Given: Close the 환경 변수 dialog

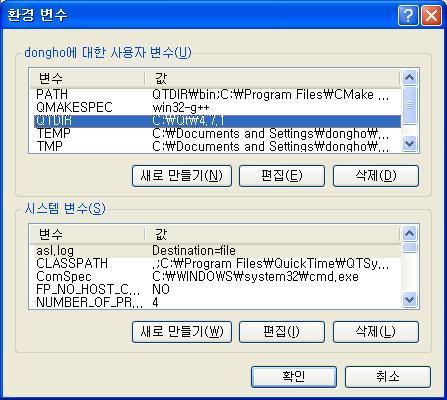Looking at the screenshot, I should [431, 15].
